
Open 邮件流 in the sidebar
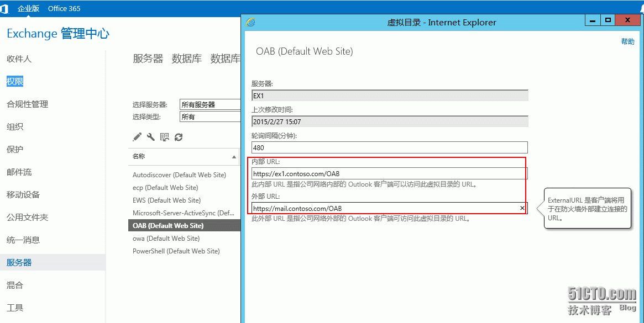point(19,172)
